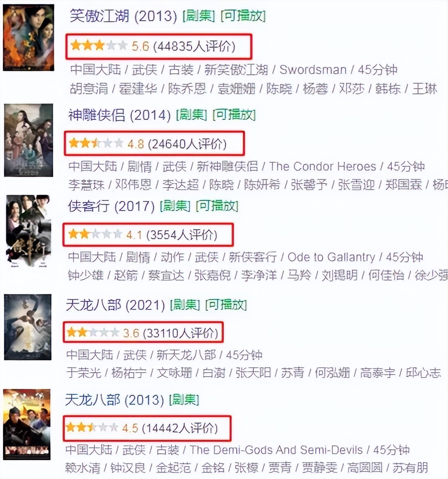Open the 神雕侠侣 (2014) title link
Image resolution: width=448 pixels, height=479 pixels.
tap(119, 115)
